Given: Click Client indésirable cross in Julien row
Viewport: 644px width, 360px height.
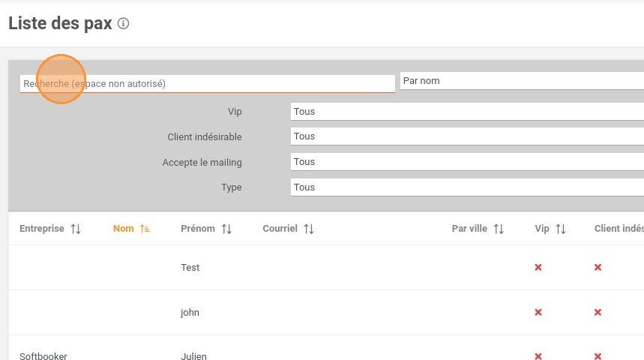Looking at the screenshot, I should [598, 356].
